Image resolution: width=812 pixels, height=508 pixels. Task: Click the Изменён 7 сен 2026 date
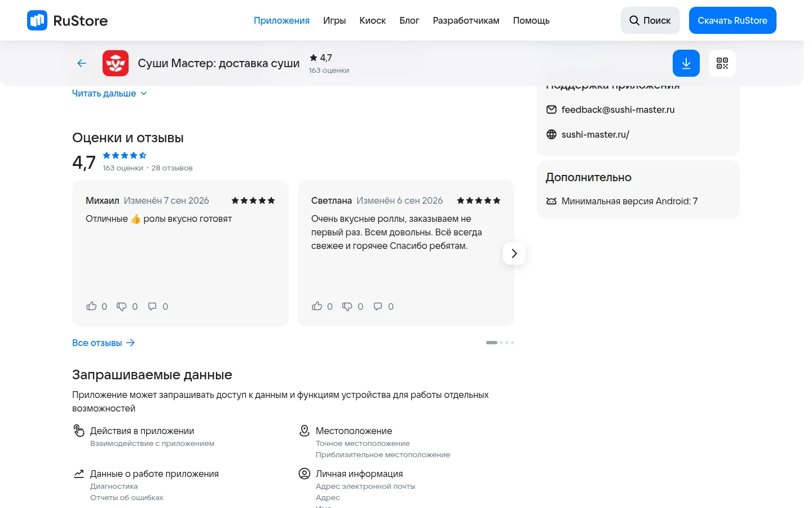tap(166, 200)
